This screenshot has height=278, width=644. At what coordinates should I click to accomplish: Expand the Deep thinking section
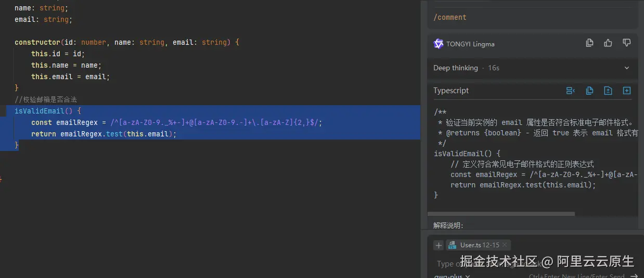[x=627, y=68]
